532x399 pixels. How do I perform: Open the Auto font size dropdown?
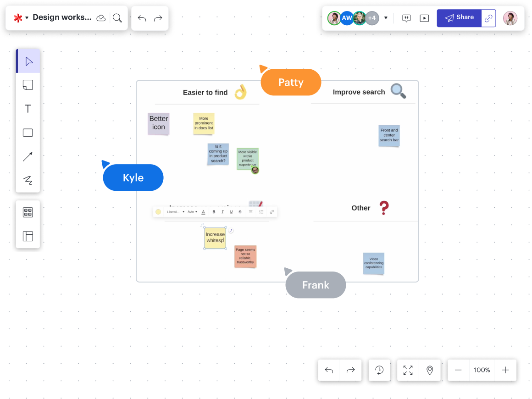(192, 212)
